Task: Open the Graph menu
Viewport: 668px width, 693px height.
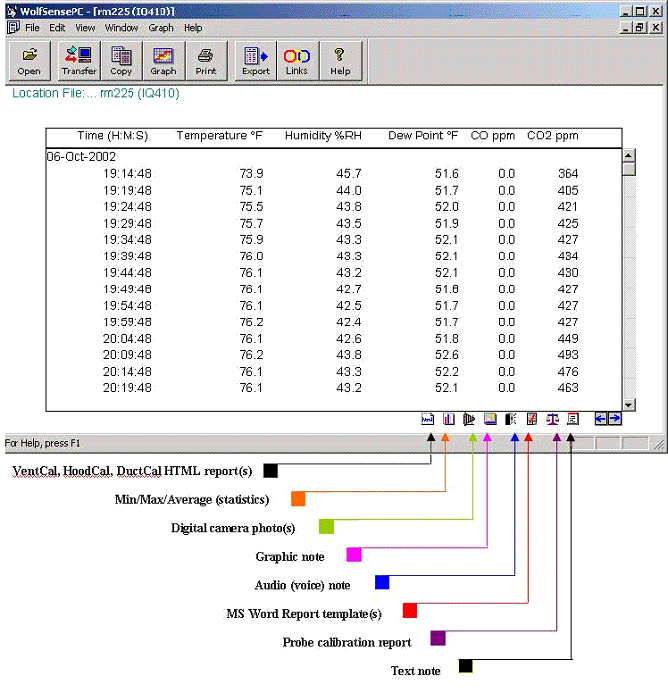Action: click(x=161, y=28)
